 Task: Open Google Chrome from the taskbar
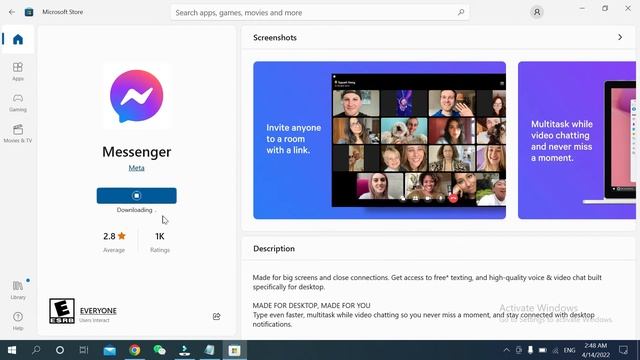click(x=135, y=350)
